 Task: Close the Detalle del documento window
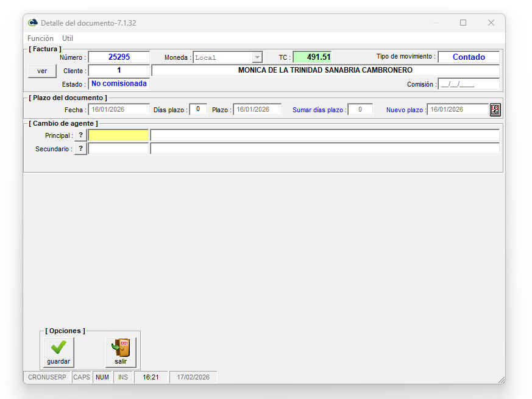click(x=491, y=23)
